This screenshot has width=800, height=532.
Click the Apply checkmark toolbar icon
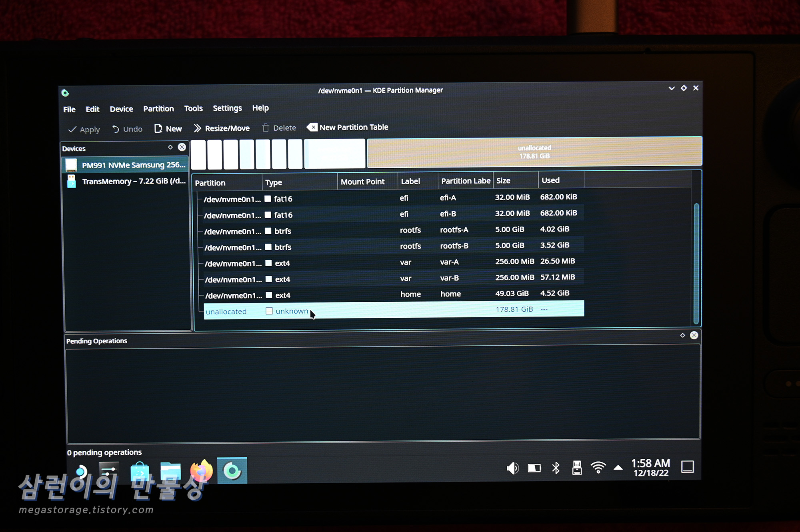(x=72, y=130)
